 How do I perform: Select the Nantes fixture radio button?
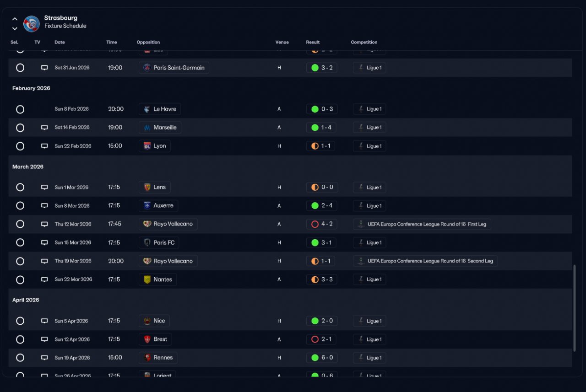(20, 279)
